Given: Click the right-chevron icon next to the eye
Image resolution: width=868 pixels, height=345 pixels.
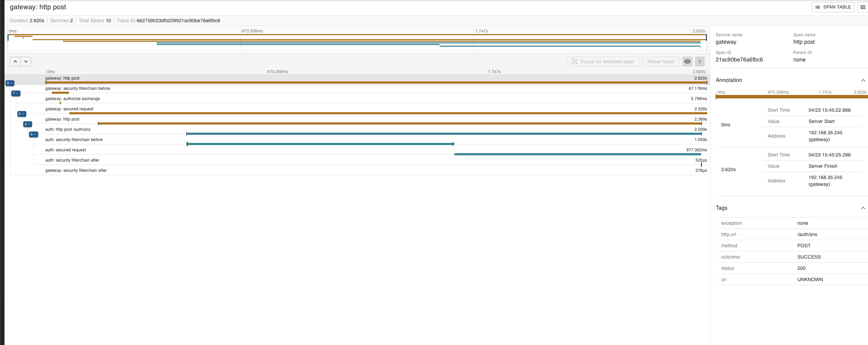Looking at the screenshot, I should point(699,61).
